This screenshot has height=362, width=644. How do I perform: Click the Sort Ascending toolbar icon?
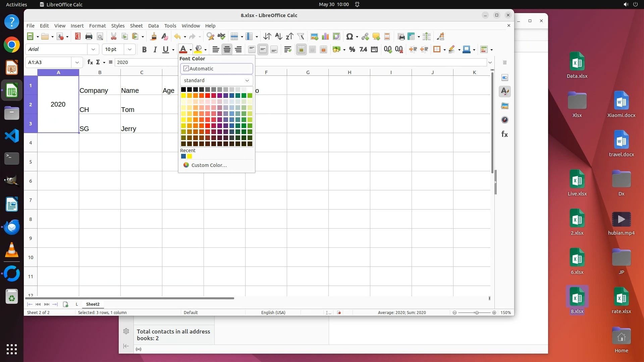tap(278, 37)
